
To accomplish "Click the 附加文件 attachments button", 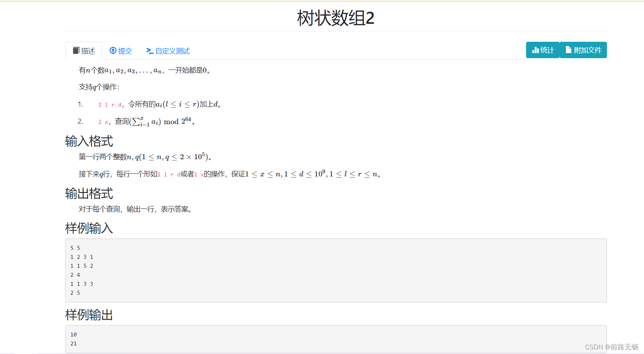I will [583, 50].
